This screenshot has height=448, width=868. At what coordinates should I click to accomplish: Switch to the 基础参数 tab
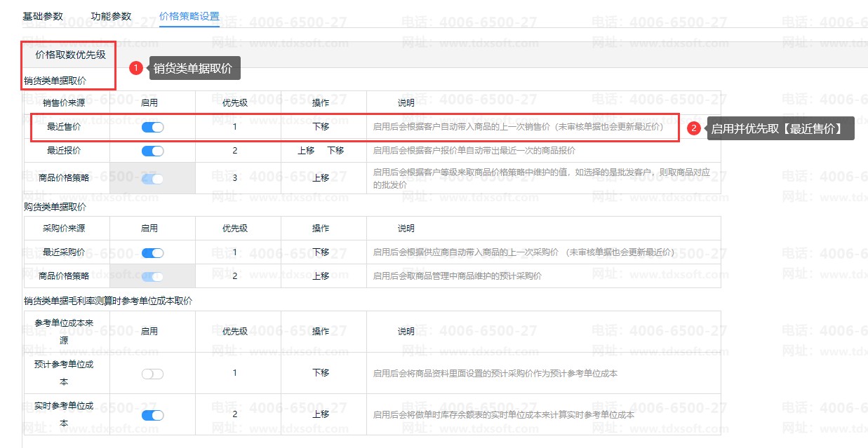[x=42, y=16]
